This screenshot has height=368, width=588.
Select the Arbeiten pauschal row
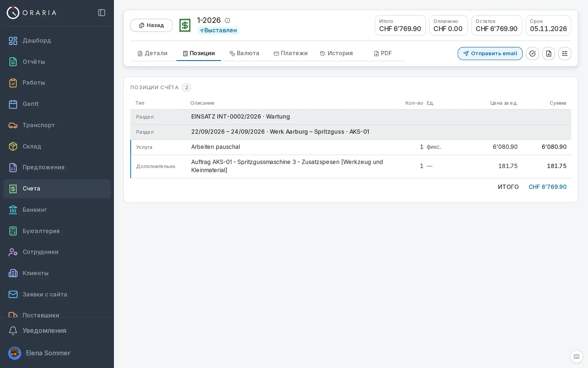pos(351,147)
